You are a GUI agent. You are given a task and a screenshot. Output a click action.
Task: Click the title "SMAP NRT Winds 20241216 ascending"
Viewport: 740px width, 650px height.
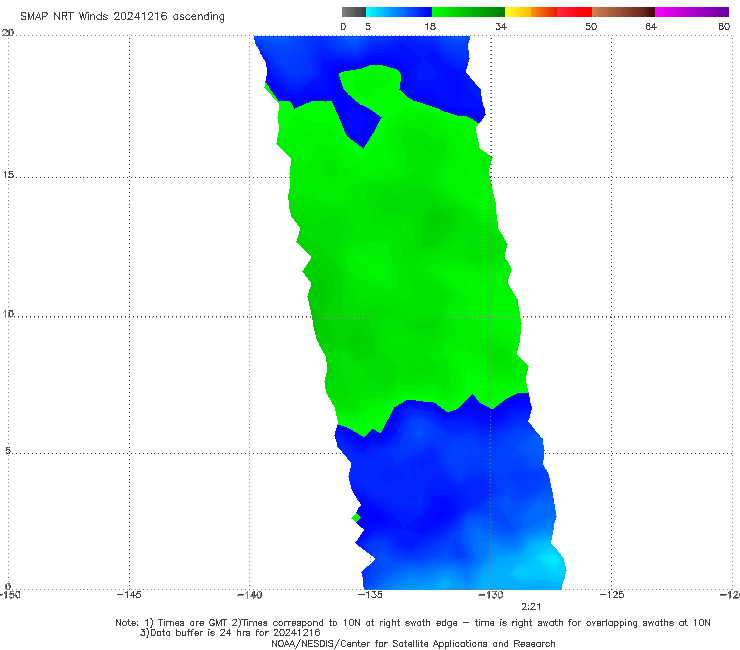pyautogui.click(x=122, y=16)
